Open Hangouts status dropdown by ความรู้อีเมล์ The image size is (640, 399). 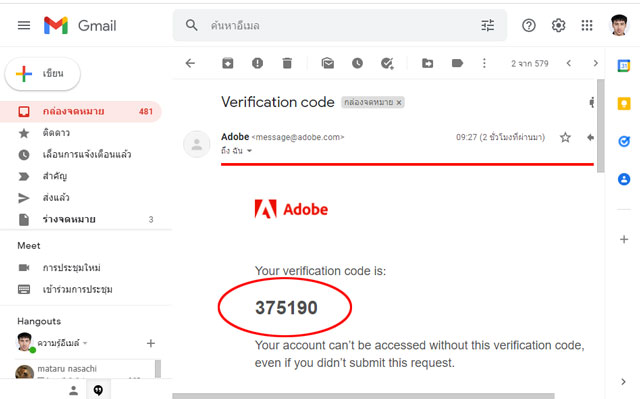click(x=85, y=343)
